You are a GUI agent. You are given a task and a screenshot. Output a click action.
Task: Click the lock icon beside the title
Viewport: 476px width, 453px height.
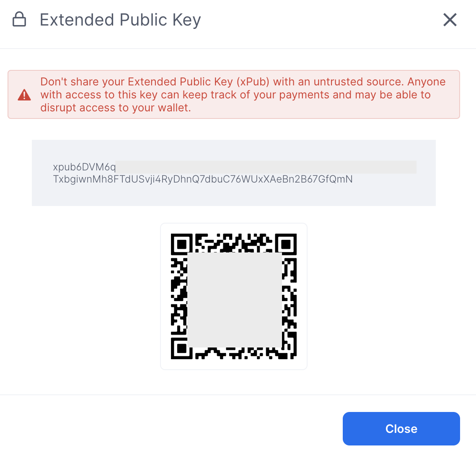click(19, 19)
